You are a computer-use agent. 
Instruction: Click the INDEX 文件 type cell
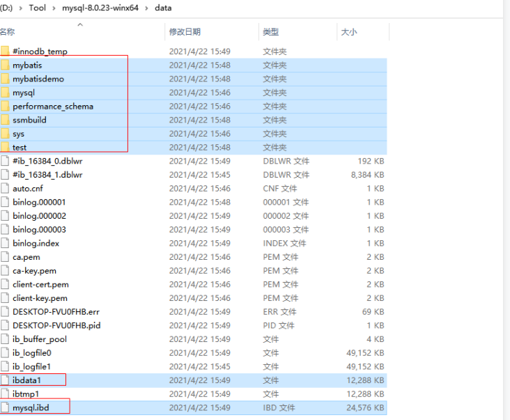(284, 243)
